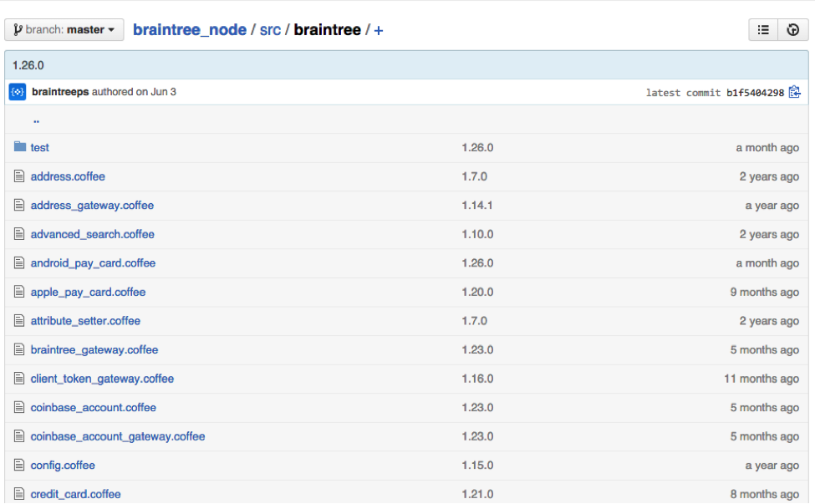
Task: Click file icon beside android_pay_card.coffee
Action: pyautogui.click(x=19, y=263)
